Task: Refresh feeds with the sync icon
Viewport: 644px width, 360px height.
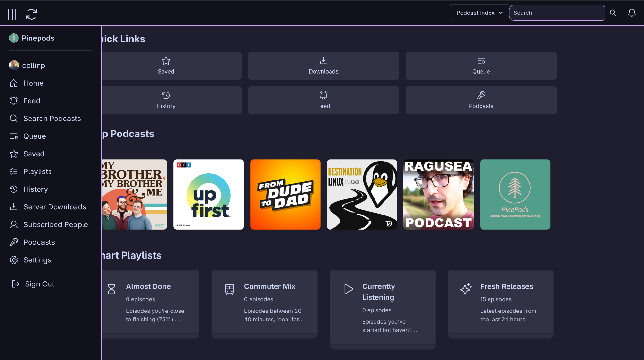Action: (x=31, y=13)
